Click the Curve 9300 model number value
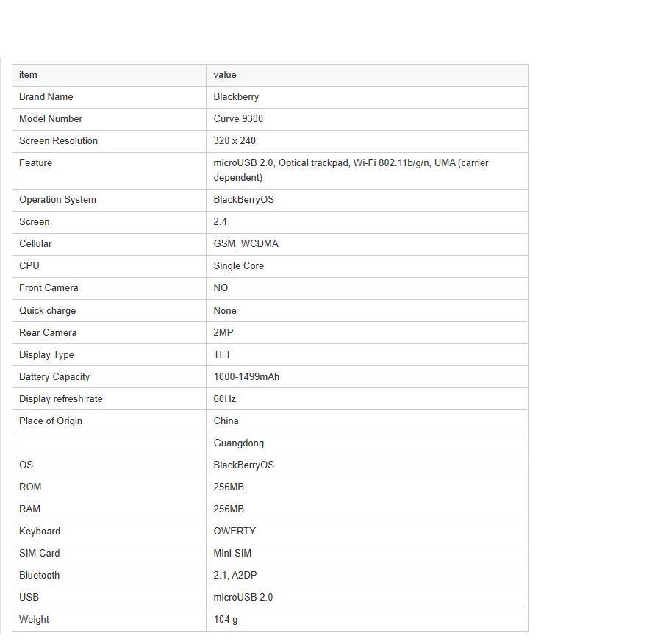The image size is (655, 644). (238, 118)
